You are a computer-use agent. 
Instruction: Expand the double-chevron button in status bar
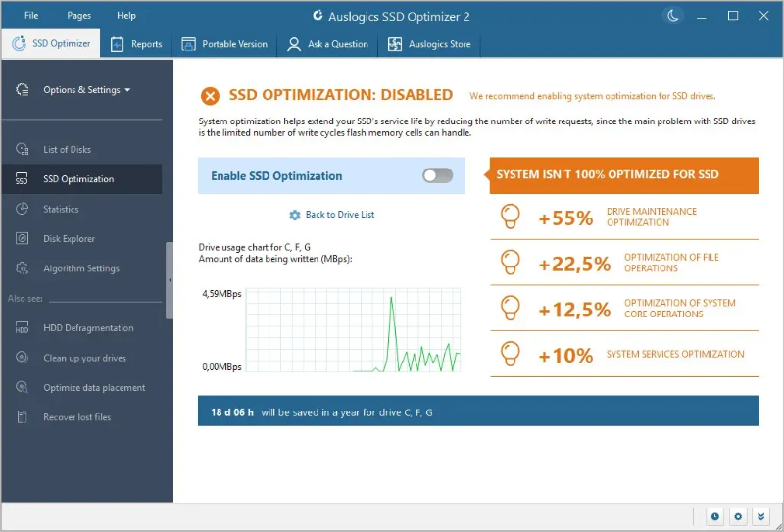coord(761,516)
